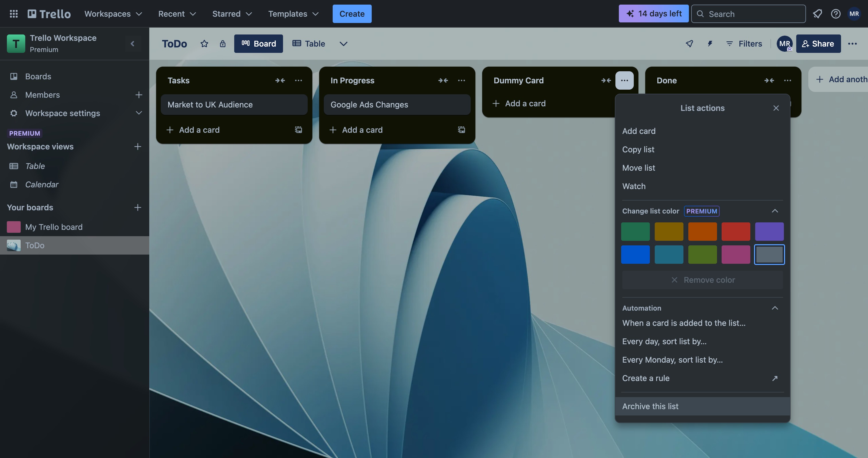Click the 14 days left button
Viewport: 868px width, 458px height.
[653, 14]
